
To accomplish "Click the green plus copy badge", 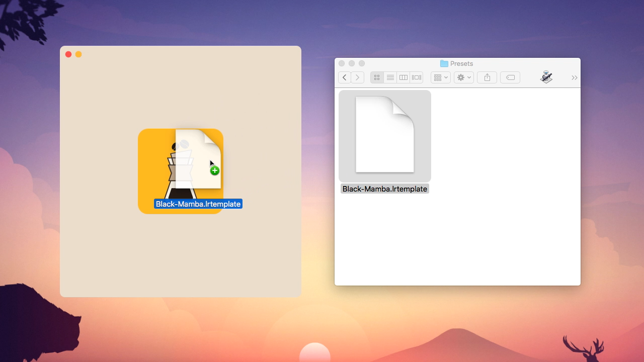I will coord(215,170).
